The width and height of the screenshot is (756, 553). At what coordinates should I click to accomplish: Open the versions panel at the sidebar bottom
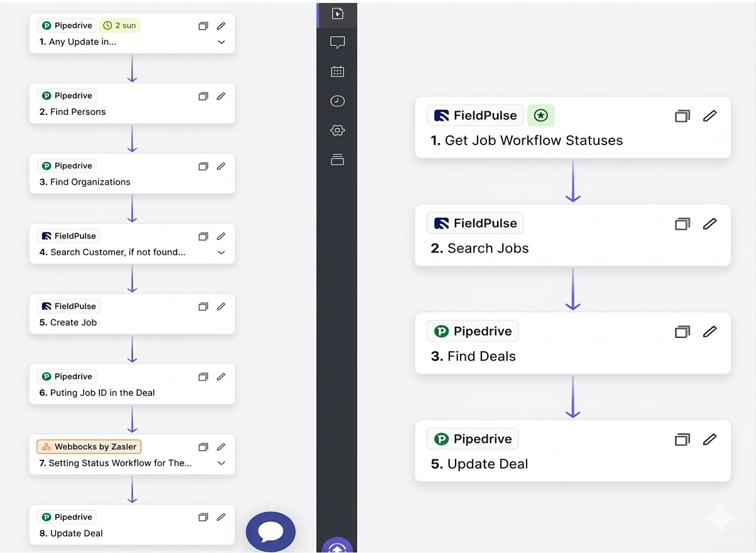337,160
